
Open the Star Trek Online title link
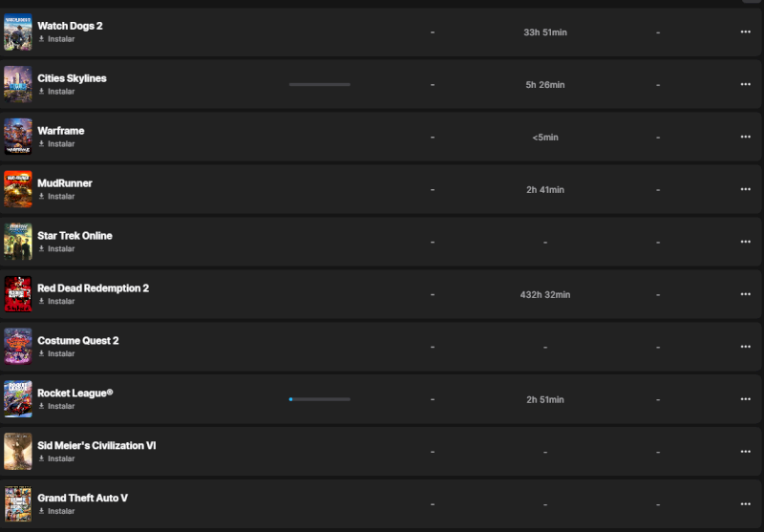[x=74, y=236]
